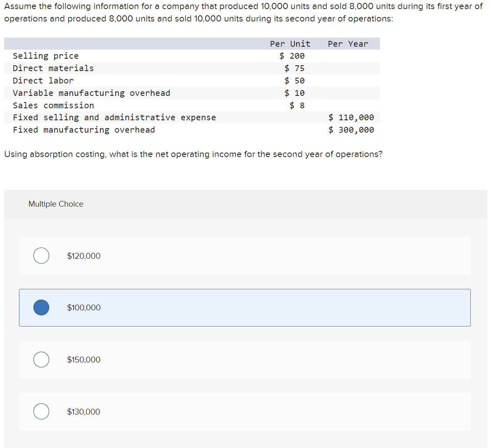491x448 pixels.
Task: Click the Direct materials row label
Action: 53,68
